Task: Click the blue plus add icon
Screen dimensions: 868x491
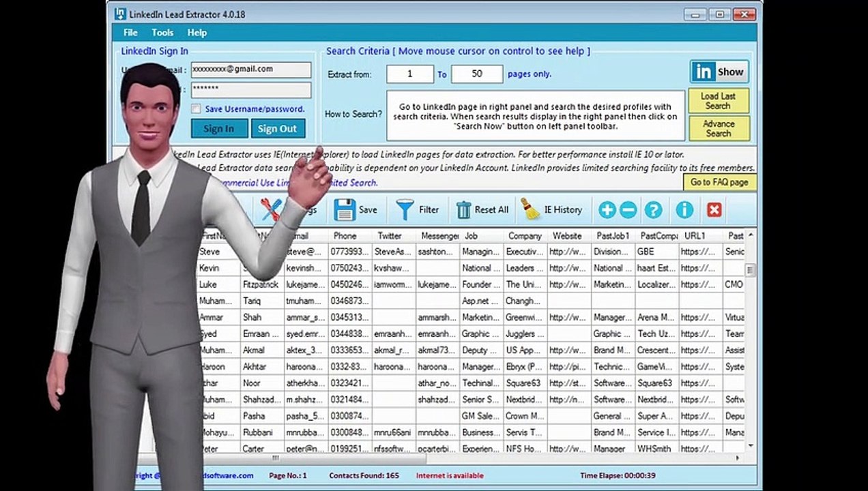Action: [x=607, y=210]
